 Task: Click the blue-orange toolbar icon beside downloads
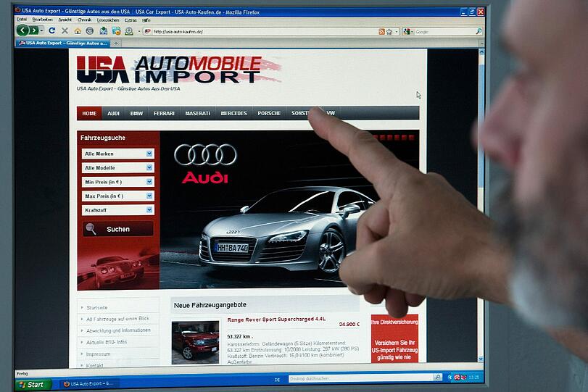point(116,31)
